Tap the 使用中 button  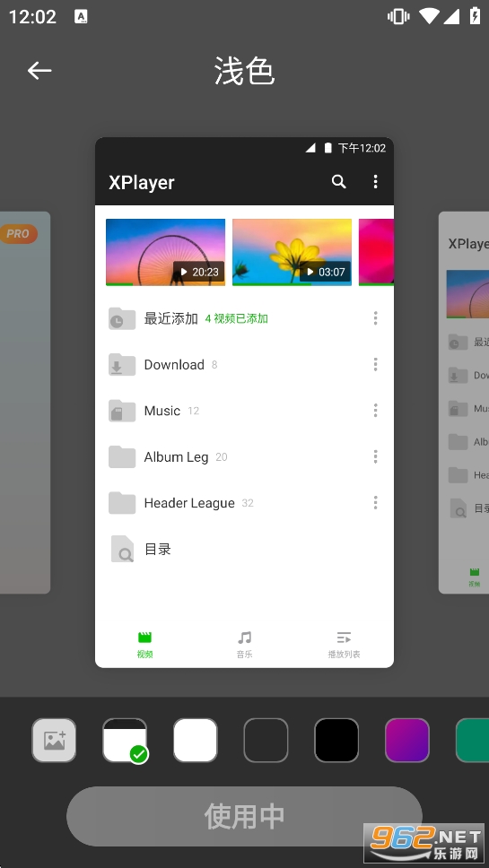coord(244,816)
